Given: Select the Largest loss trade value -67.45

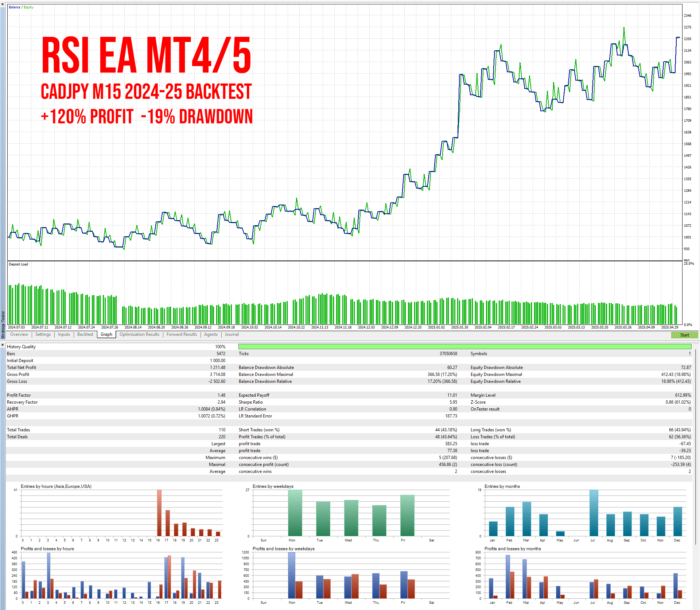Looking at the screenshot, I should pos(685,444).
